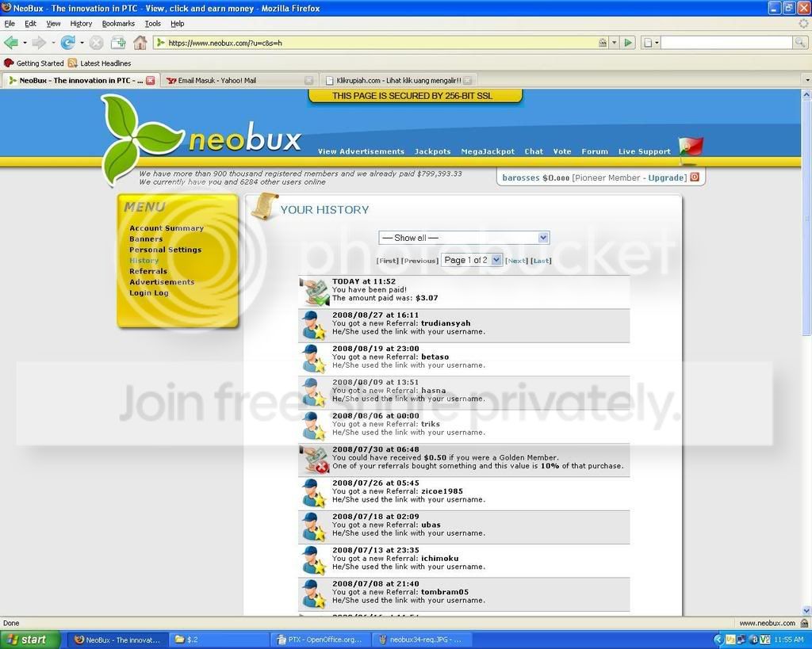Click referral icon beside betaso entry
Image resolution: width=812 pixels, height=649 pixels.
[x=314, y=359]
